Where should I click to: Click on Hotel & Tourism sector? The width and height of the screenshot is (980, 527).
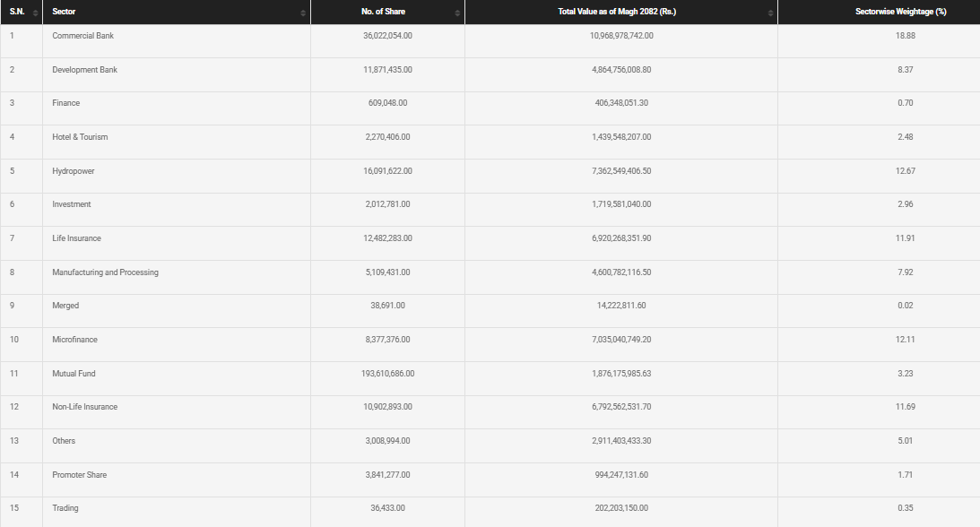coord(80,137)
